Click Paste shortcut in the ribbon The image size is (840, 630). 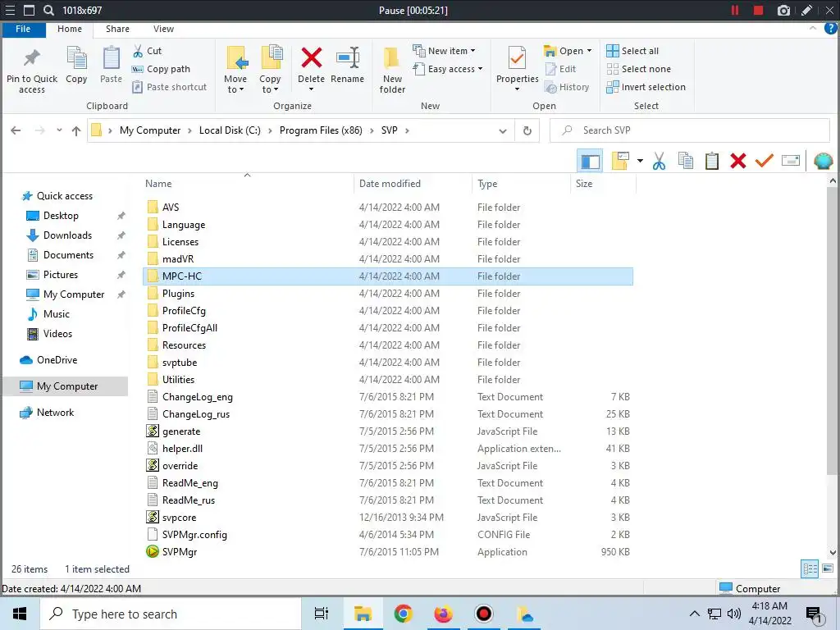(x=169, y=87)
